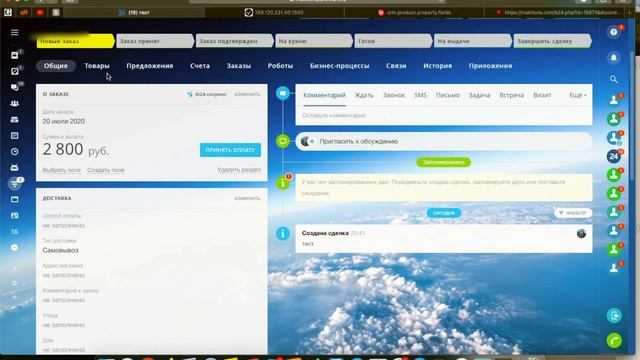Click blue info icon near Создана сделка
Screen dimensions: 640x360
[282, 234]
